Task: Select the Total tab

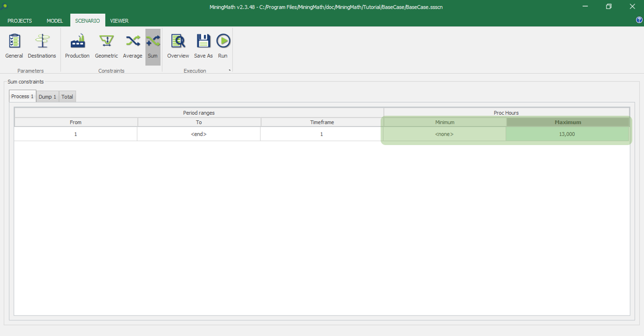Action: tap(67, 97)
